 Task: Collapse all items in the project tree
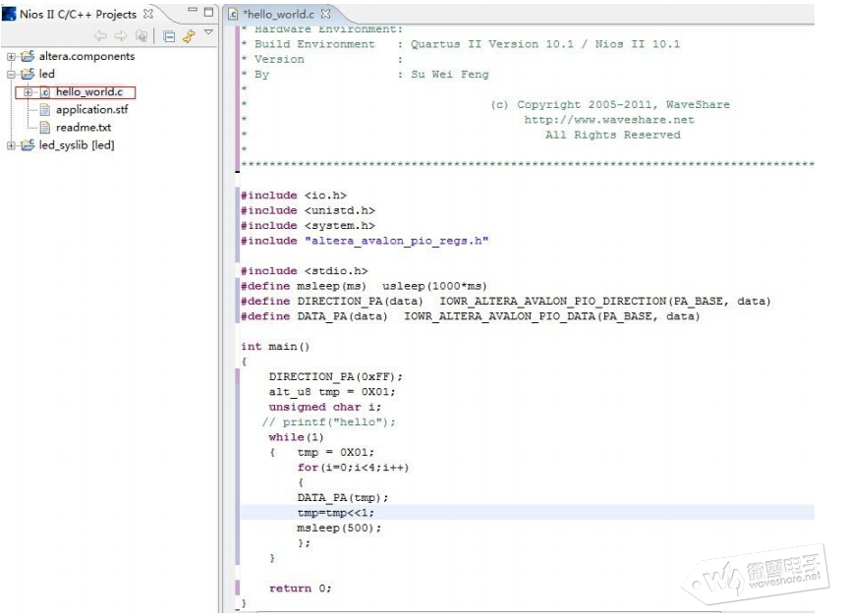169,36
